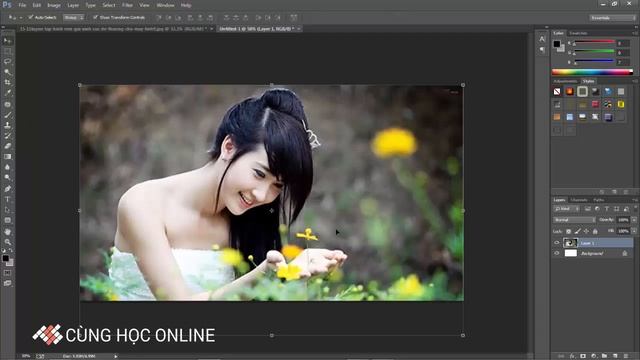Select the Dodge tool

(x=7, y=178)
